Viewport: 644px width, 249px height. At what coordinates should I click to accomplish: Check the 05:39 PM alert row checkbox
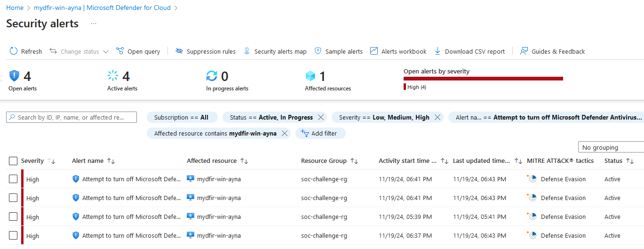pyautogui.click(x=13, y=217)
